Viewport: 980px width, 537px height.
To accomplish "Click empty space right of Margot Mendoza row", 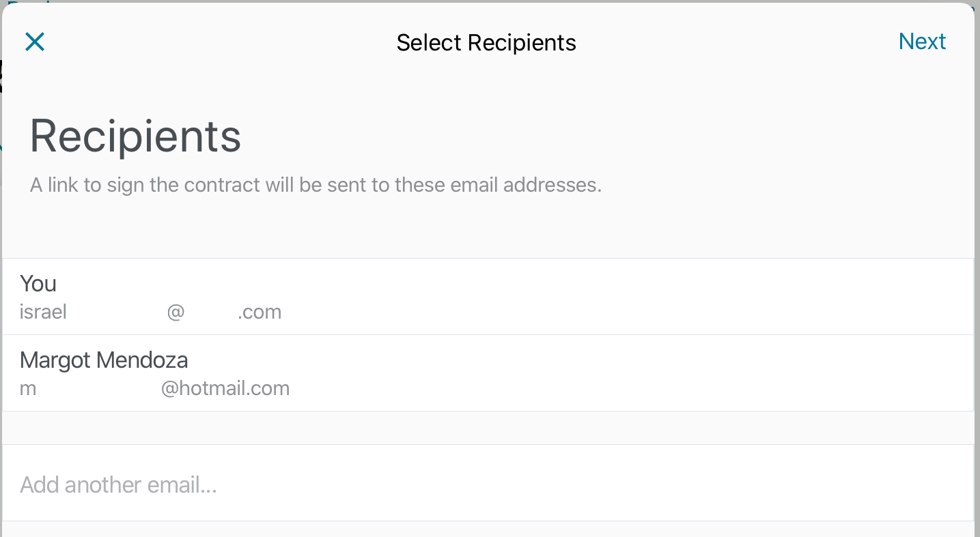I will point(615,373).
